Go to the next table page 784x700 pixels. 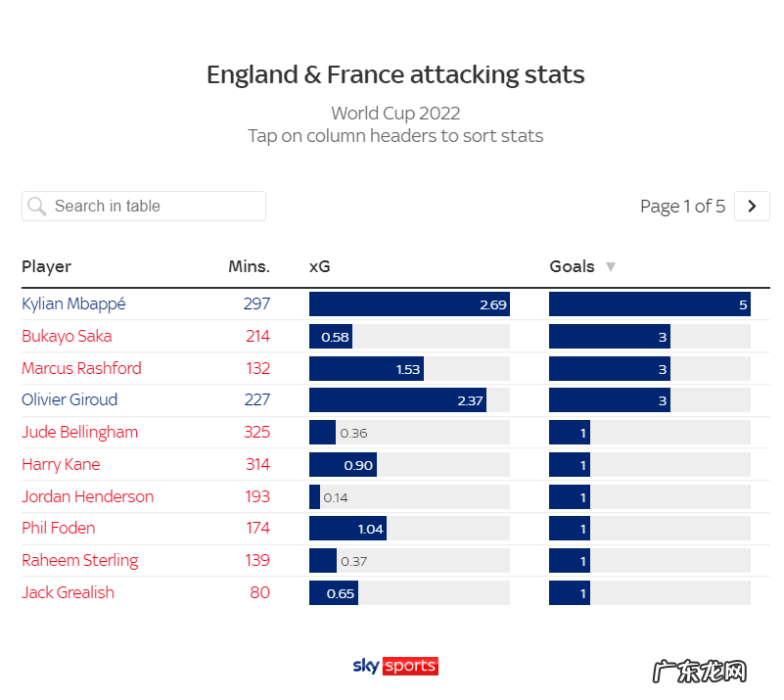(x=752, y=206)
